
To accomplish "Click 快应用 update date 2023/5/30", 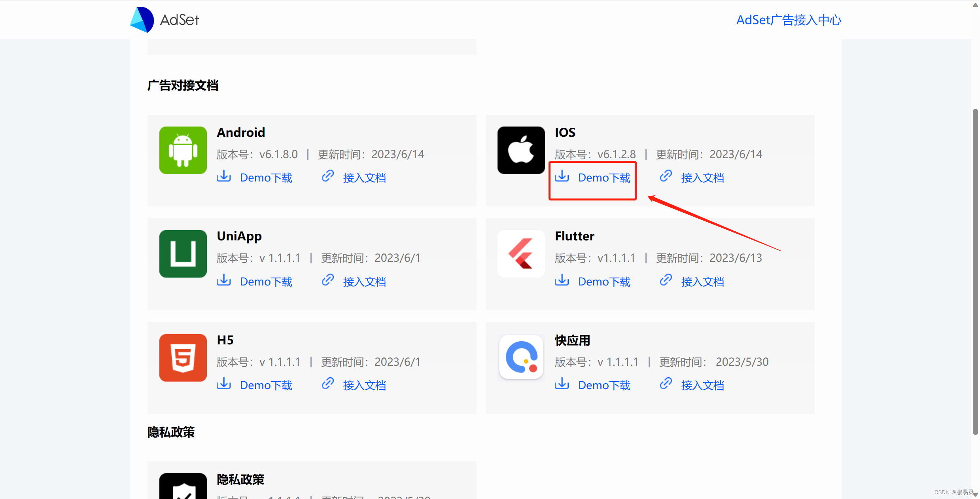I will pos(742,362).
